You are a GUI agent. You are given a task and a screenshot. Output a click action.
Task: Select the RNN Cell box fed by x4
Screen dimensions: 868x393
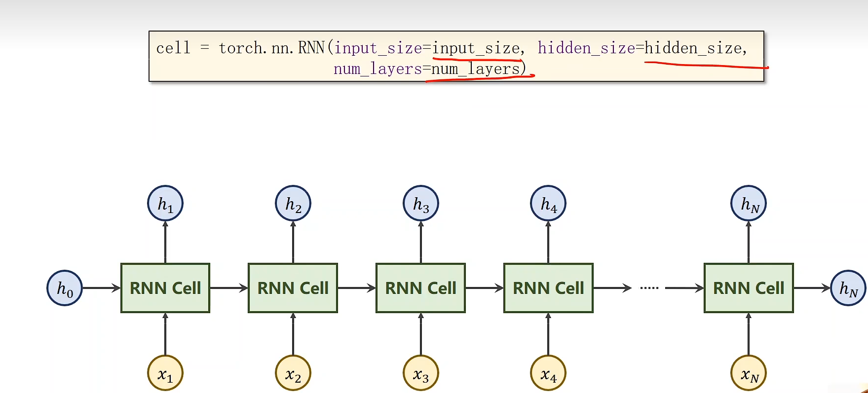tap(548, 288)
